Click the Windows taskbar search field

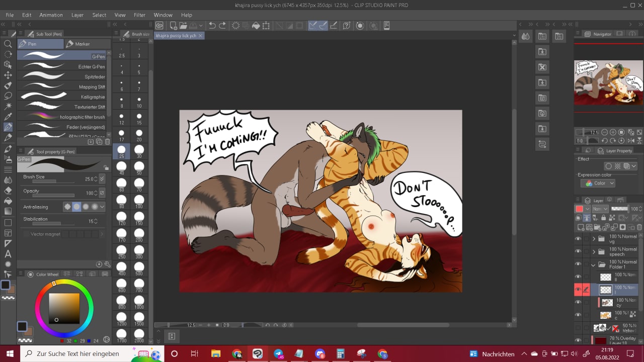(x=78, y=353)
